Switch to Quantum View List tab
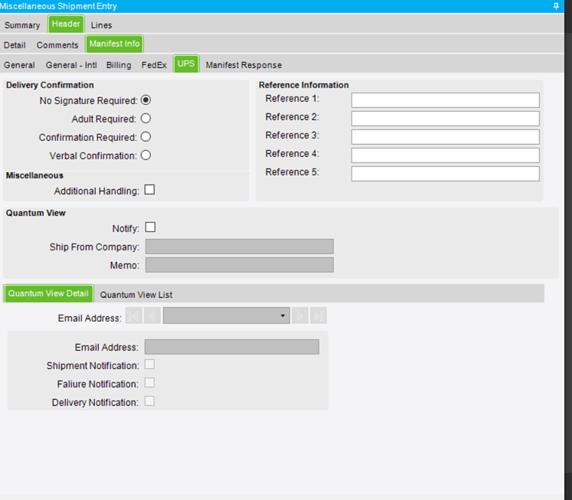572x500 pixels. coord(136,295)
